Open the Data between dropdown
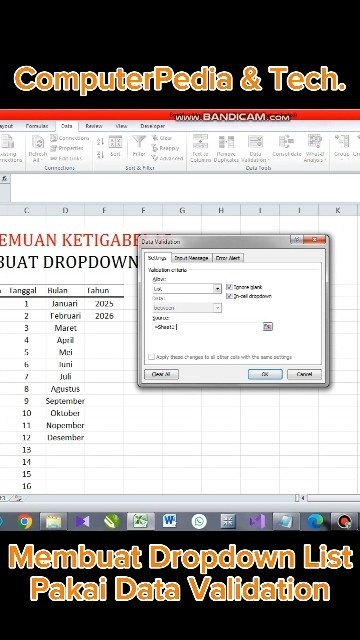 point(218,308)
